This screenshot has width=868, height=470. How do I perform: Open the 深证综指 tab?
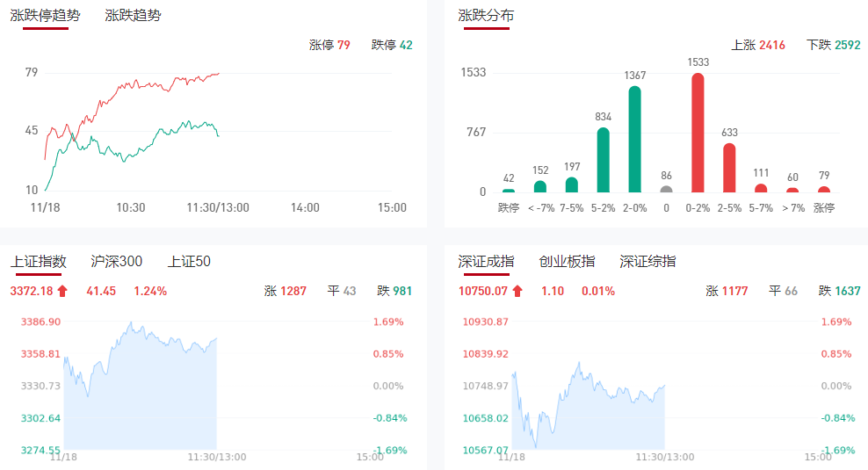point(647,261)
